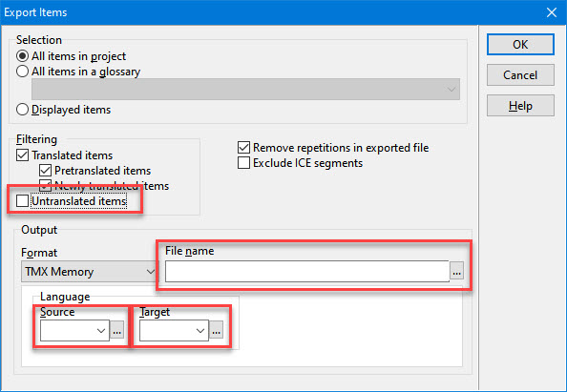Screen dimensions: 567x392
Task: Open the glossary selection dropdown
Action: (x=245, y=89)
